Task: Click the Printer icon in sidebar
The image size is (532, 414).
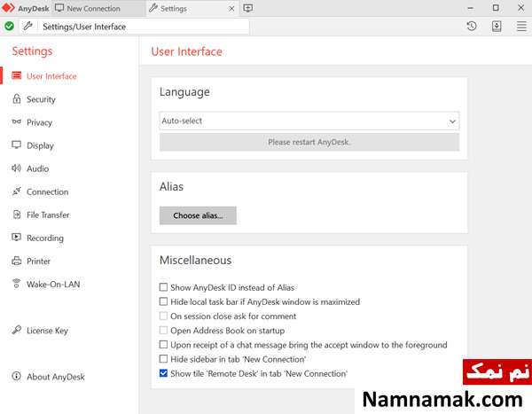Action: pyautogui.click(x=16, y=261)
